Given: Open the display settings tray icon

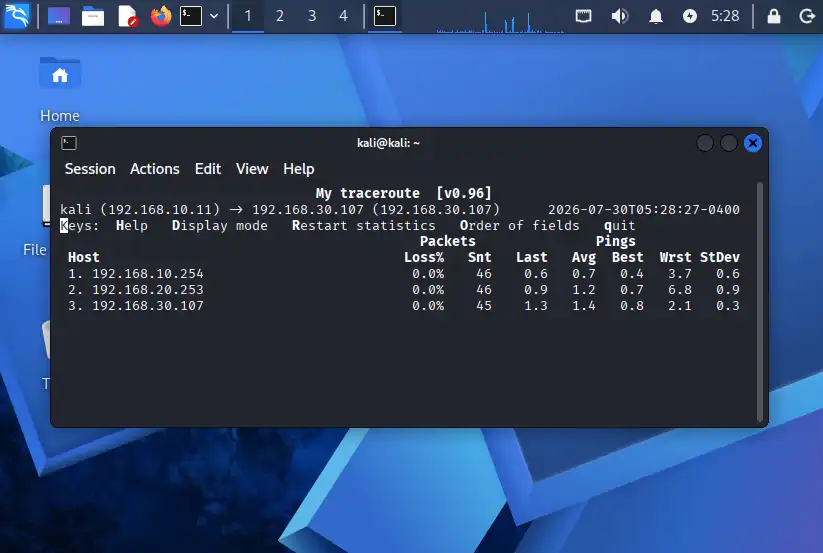Looking at the screenshot, I should coord(583,16).
